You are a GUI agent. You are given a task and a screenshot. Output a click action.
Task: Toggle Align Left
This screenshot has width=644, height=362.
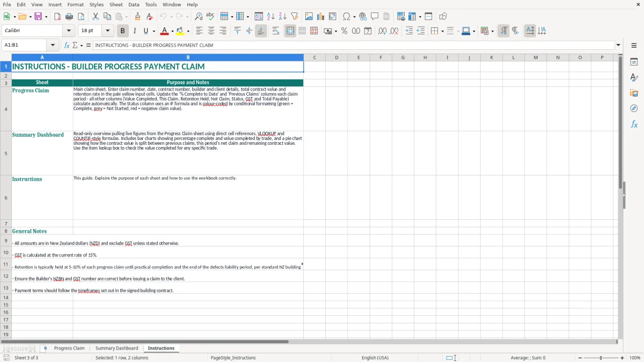[x=199, y=31]
